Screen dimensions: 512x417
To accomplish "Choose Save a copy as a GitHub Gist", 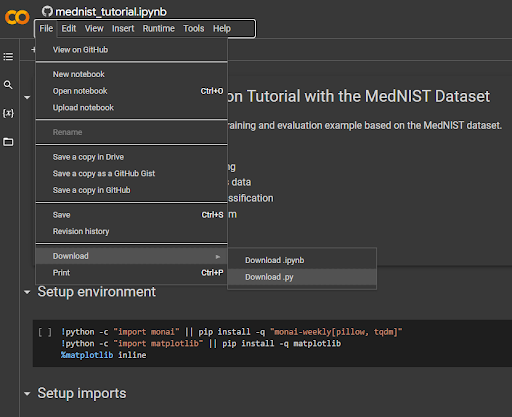I will tap(132, 174).
